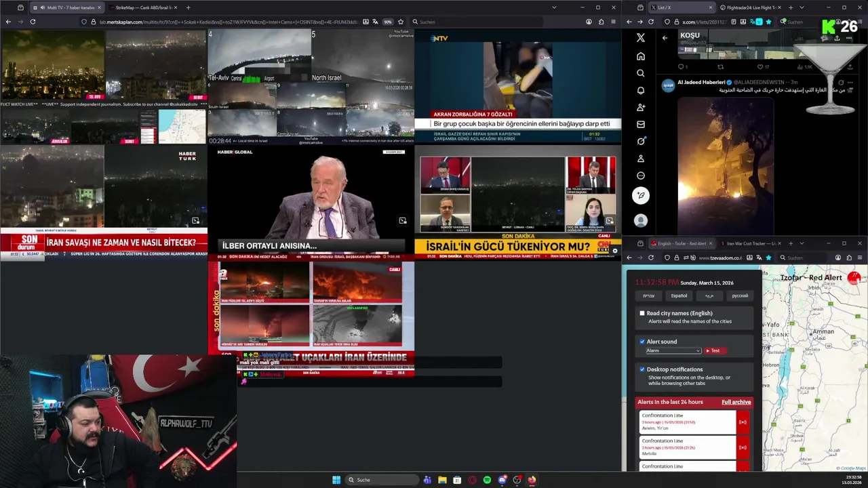The height and width of the screenshot is (488, 868).
Task: Open Profile icon in X sidebar
Action: (641, 159)
